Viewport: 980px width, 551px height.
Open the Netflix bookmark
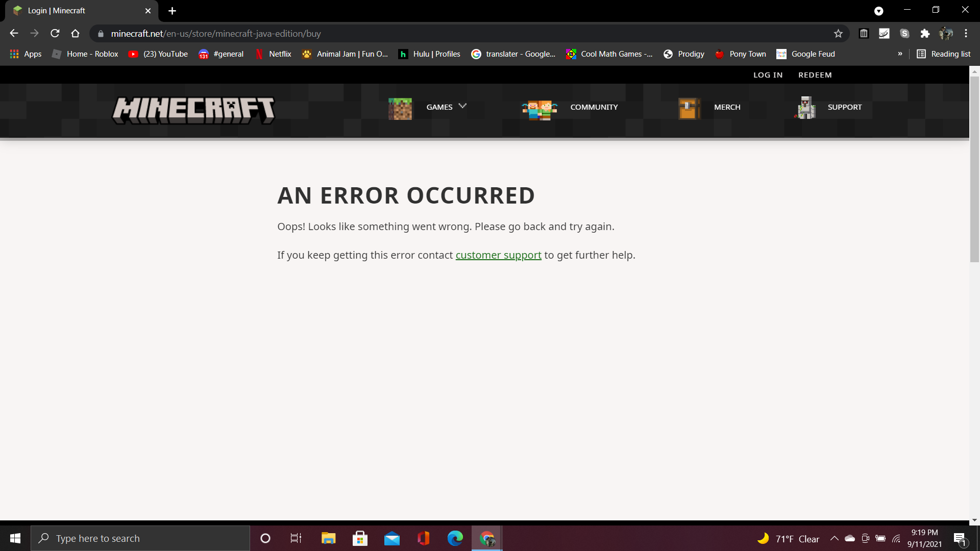click(274, 54)
